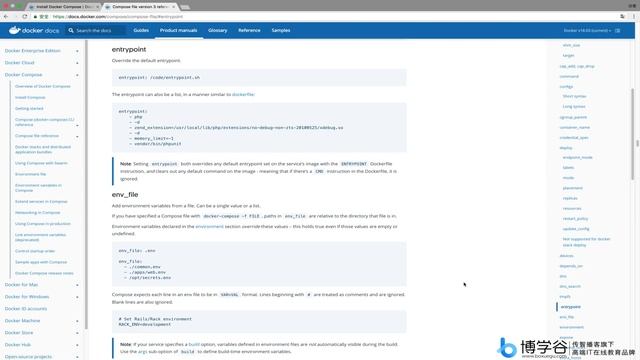Click the entrypoint section heading

pyautogui.click(x=129, y=49)
